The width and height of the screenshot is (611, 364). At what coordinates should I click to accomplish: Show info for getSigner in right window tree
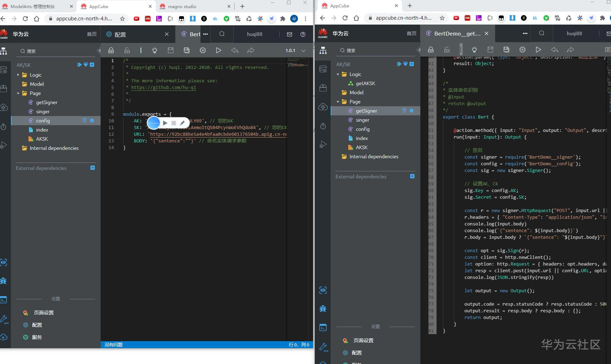pyautogui.click(x=412, y=110)
